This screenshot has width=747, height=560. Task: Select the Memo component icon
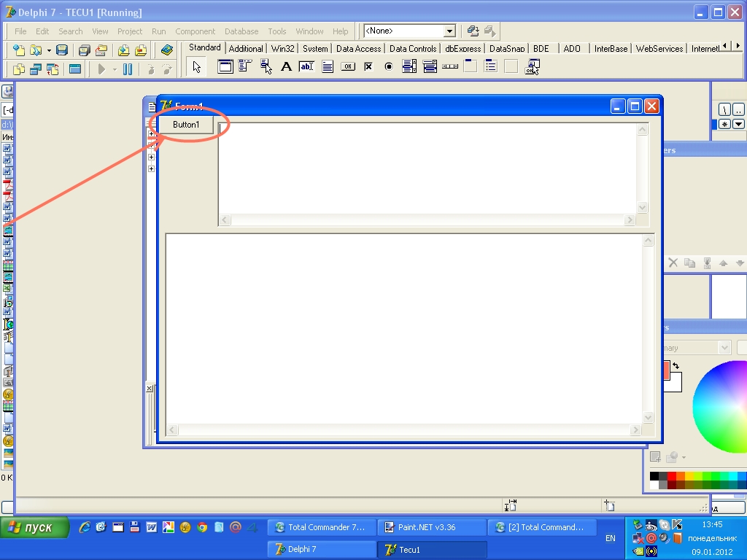coord(328,66)
